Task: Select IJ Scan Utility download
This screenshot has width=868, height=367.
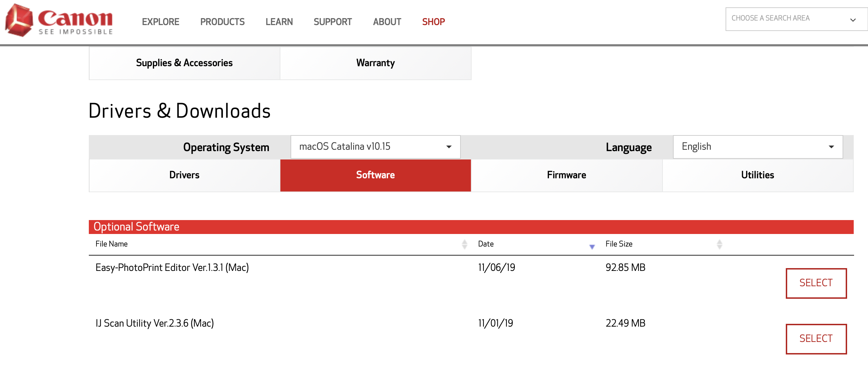Action: point(816,339)
